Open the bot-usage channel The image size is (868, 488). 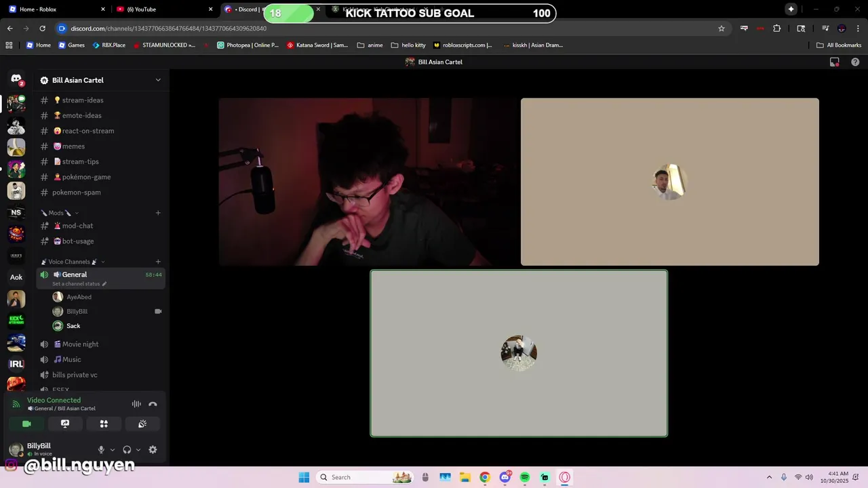click(100, 241)
